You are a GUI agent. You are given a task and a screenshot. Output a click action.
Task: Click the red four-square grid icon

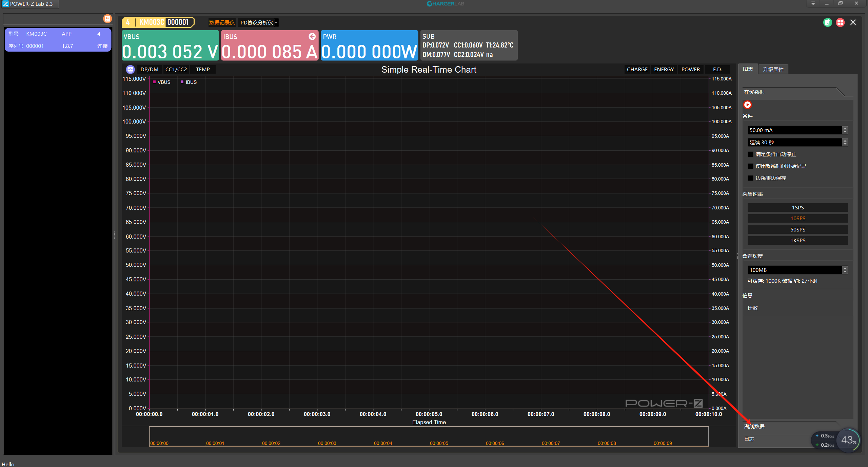[x=840, y=22]
